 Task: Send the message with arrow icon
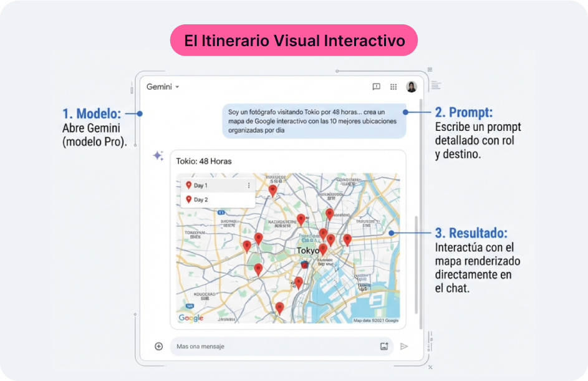coord(404,346)
